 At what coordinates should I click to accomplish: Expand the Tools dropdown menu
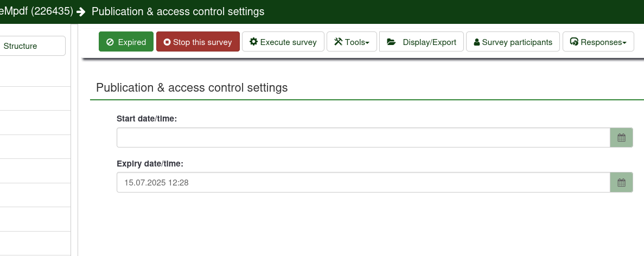[352, 42]
